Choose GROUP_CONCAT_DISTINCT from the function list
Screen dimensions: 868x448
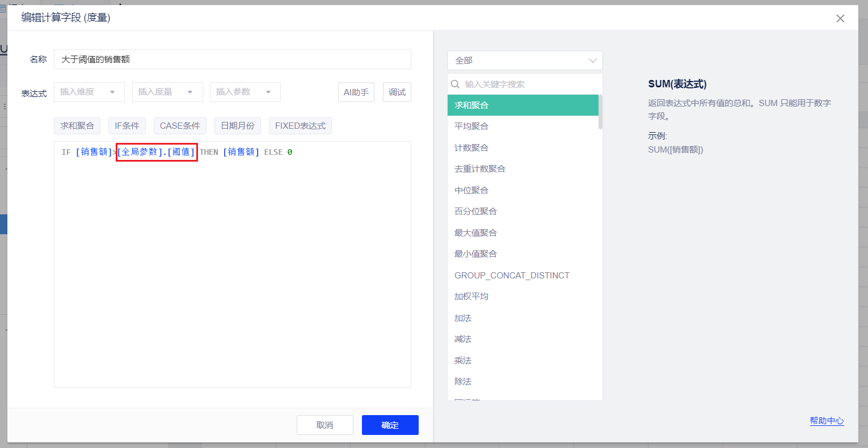pos(512,276)
